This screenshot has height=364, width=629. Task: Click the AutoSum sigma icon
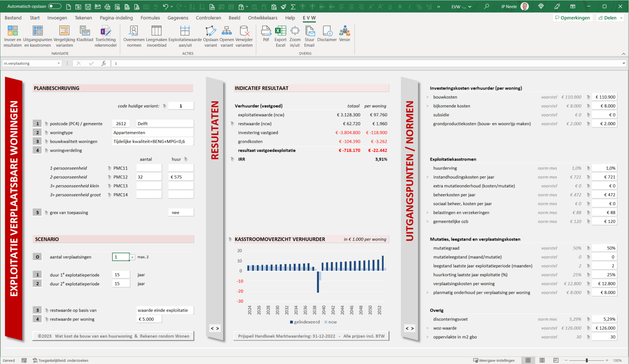293,7
